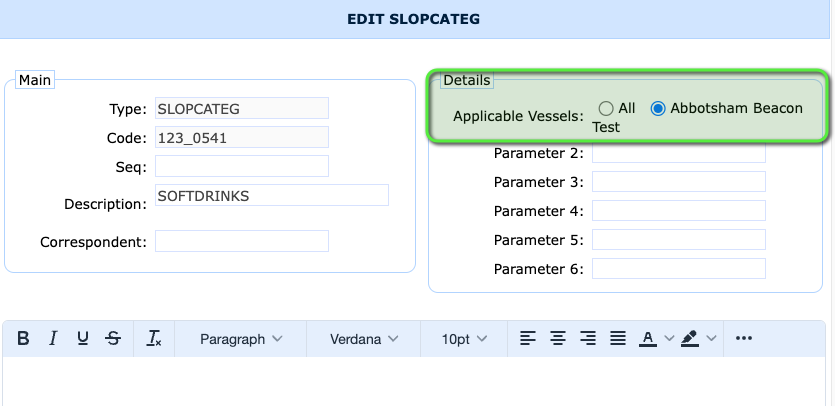835x406 pixels.
Task: Select 'Abbotsham Beacon Test' radio option
Action: (x=658, y=108)
